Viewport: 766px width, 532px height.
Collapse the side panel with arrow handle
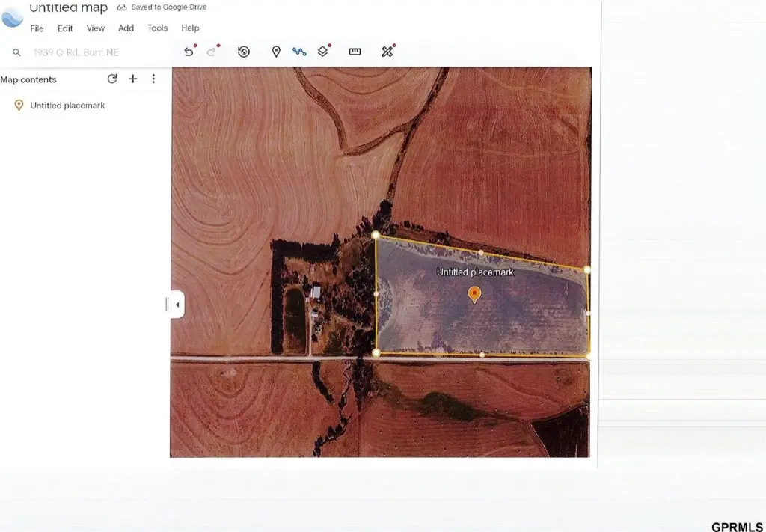[x=177, y=305]
